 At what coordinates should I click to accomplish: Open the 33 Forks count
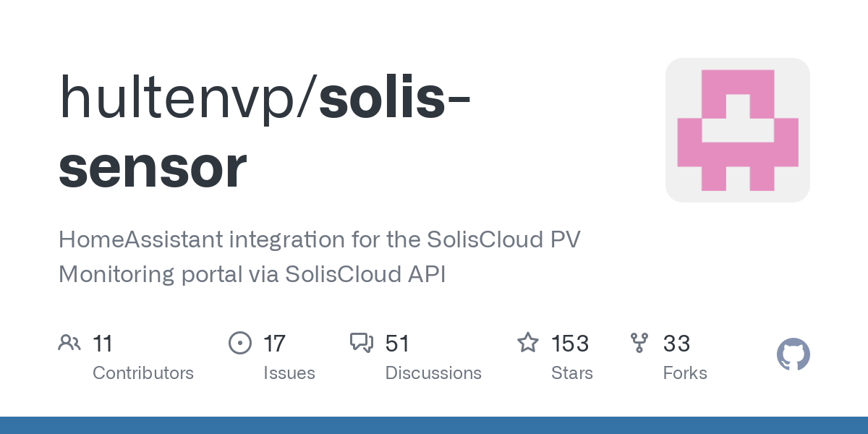[x=676, y=344]
